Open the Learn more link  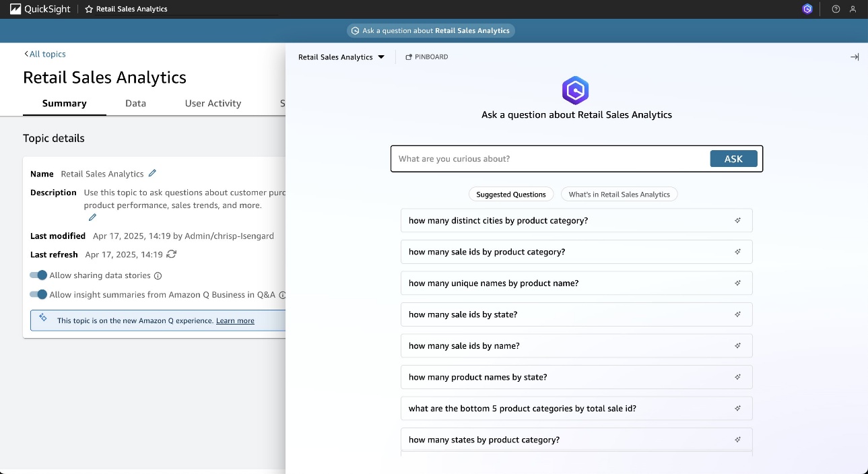tap(235, 320)
